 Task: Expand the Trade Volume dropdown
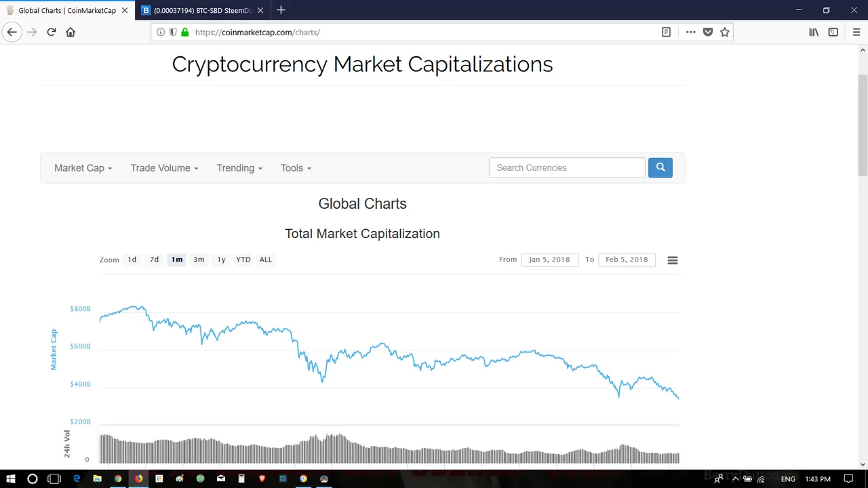pyautogui.click(x=165, y=168)
